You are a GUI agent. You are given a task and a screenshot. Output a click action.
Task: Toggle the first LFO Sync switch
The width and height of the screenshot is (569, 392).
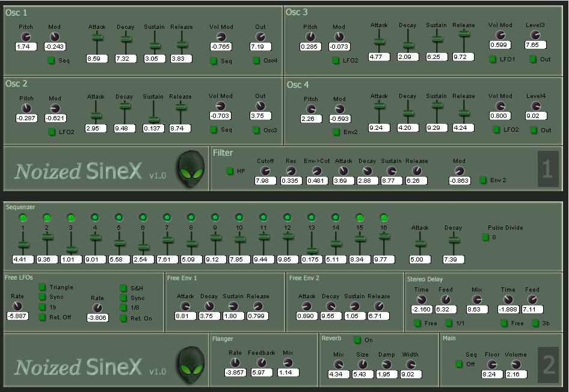coord(42,296)
